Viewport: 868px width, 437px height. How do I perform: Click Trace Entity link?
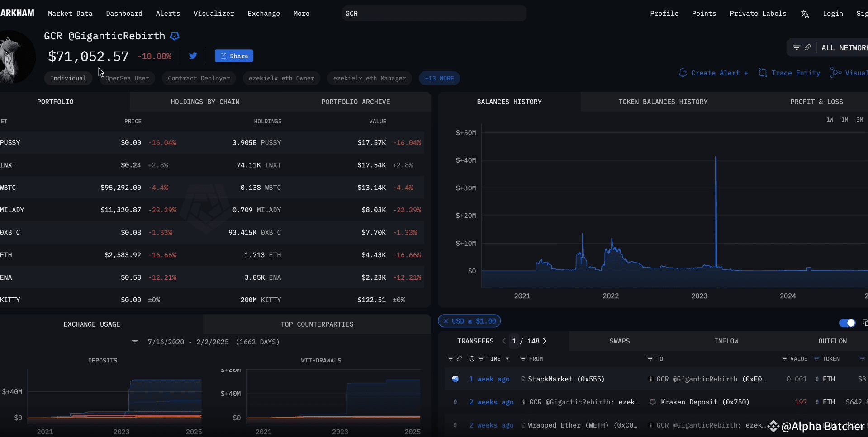(796, 73)
